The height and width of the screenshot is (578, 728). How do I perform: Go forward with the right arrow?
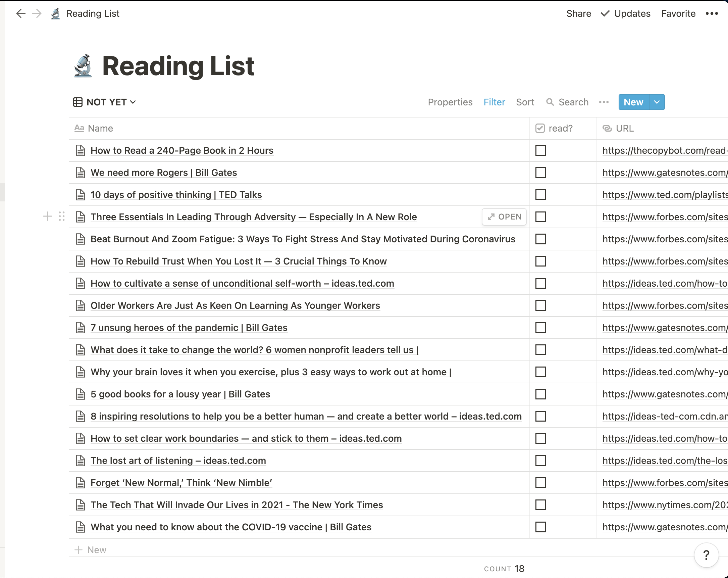tap(37, 13)
